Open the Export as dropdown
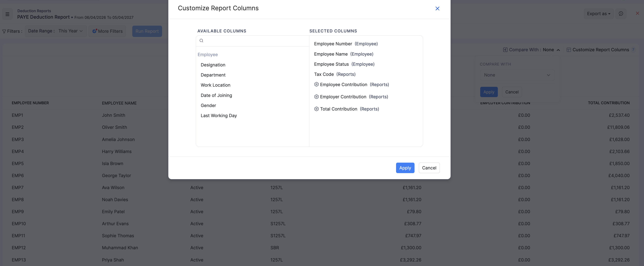Viewport: 644px width, 266px height. [x=599, y=14]
